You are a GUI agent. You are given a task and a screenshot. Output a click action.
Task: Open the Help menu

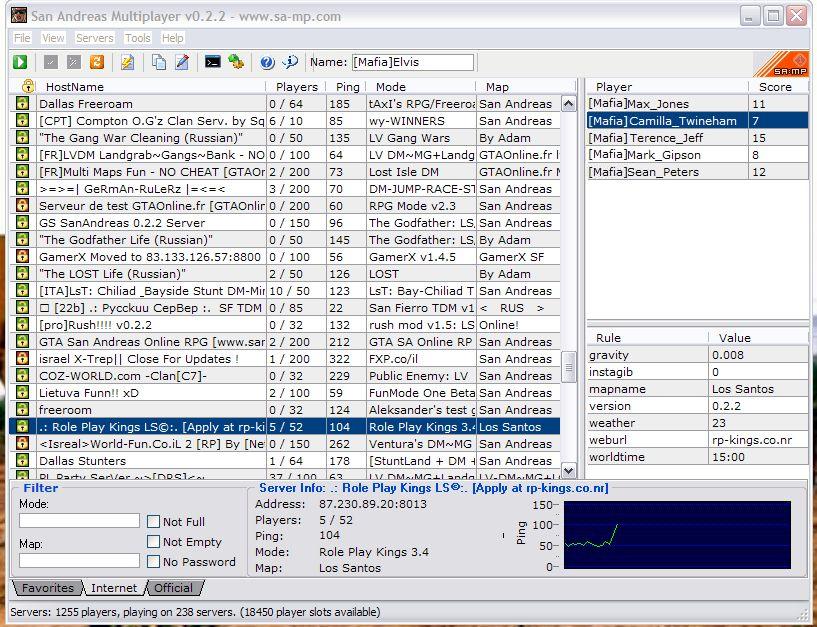[172, 38]
